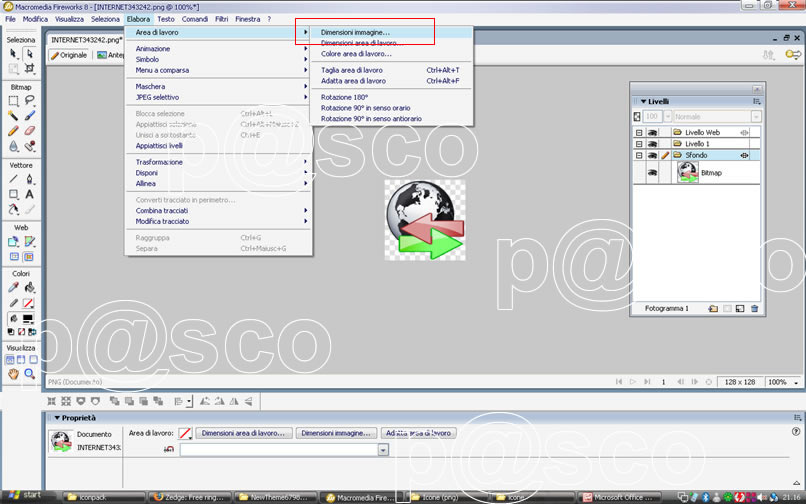Click the bring to front toolbar icon
This screenshot has height=504, width=806.
[x=115, y=401]
